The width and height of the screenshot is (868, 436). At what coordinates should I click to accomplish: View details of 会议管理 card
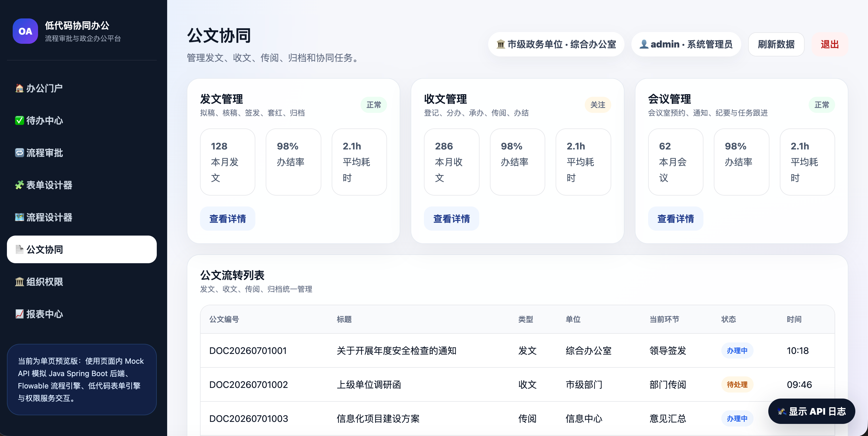(675, 219)
